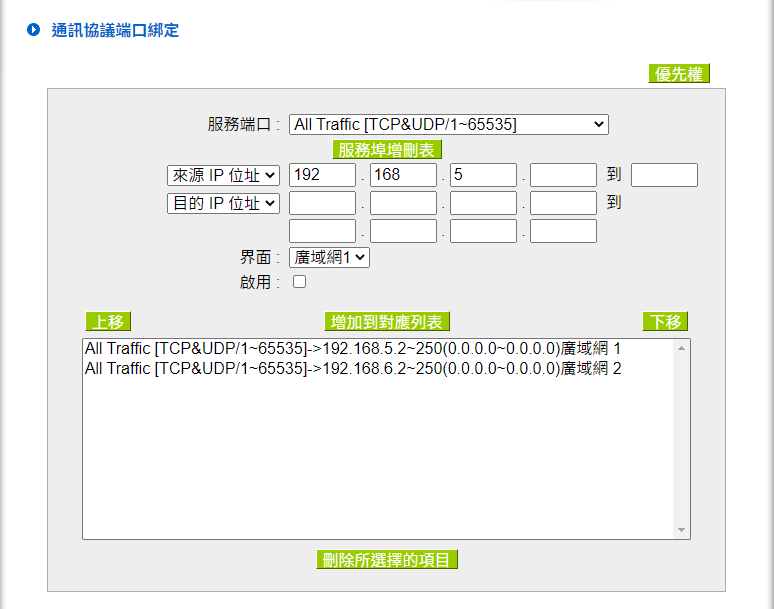Click the scroll up arrow of the list box
The height and width of the screenshot is (609, 774).
pos(682,348)
